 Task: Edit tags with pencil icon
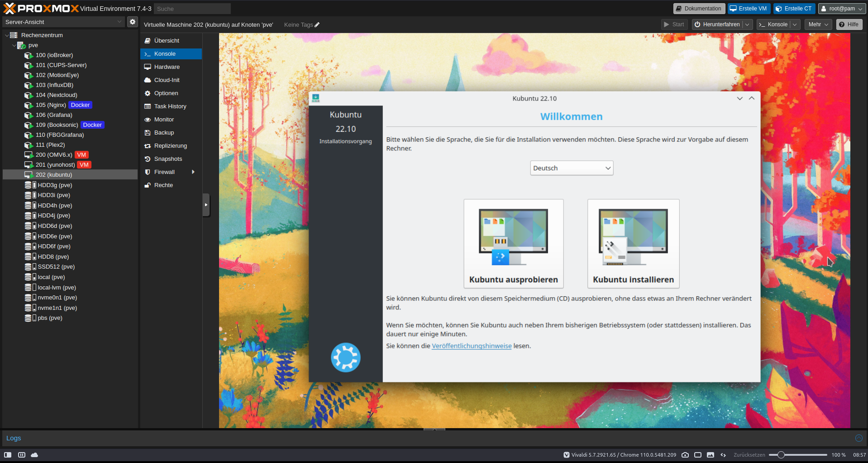(317, 25)
